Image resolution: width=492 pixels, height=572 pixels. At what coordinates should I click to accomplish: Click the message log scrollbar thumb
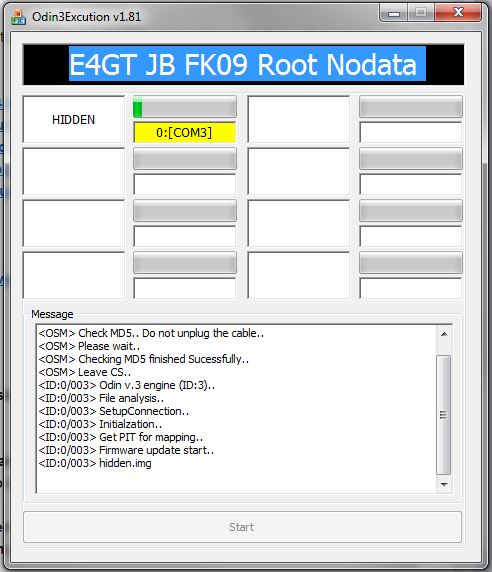coord(443,415)
